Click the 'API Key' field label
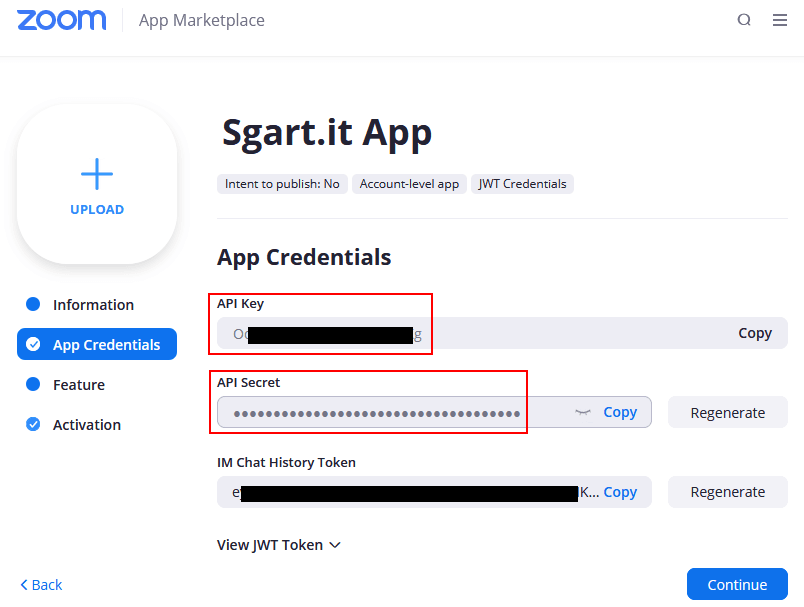 (x=240, y=304)
